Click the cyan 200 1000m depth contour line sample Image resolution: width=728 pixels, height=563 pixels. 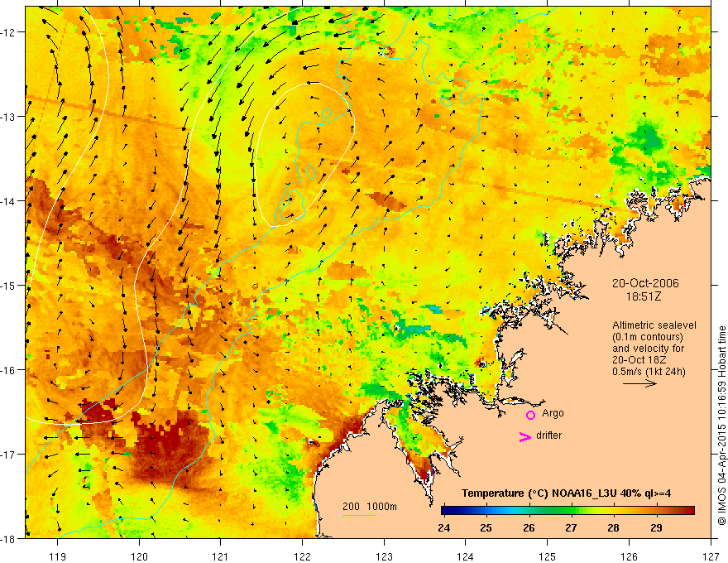pos(359,515)
